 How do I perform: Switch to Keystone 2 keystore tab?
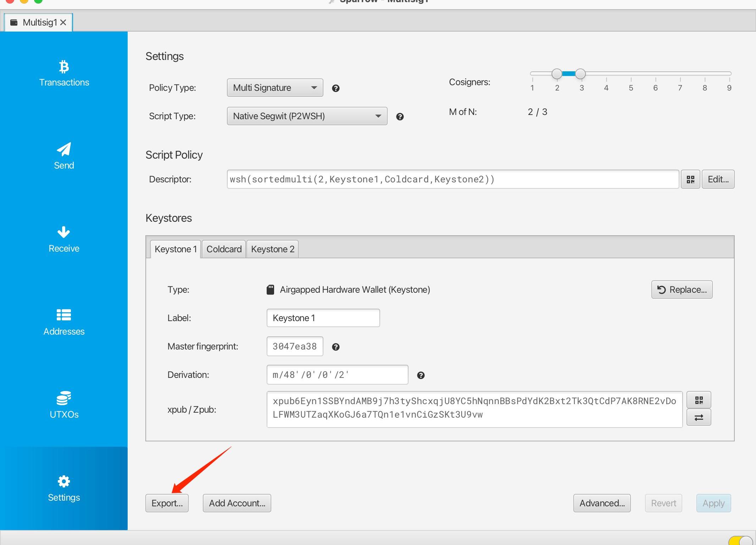coord(272,249)
